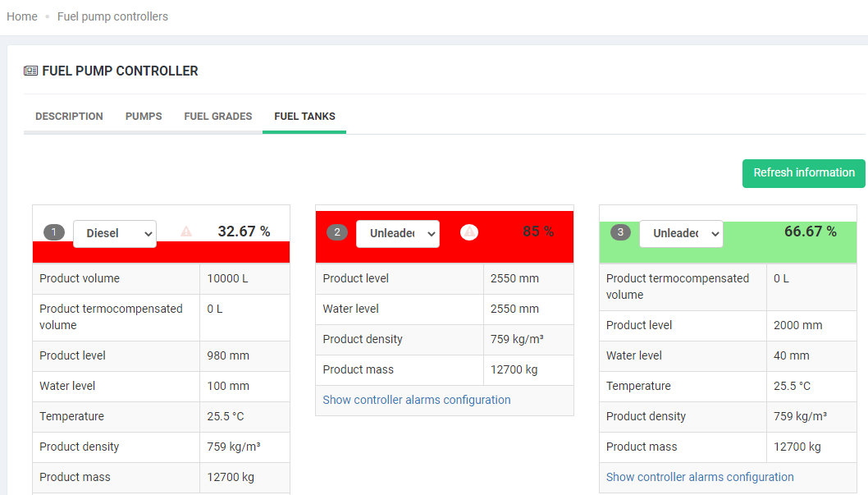Expand tank 2 Unleaded grade dropdown
Screen dimensions: 868x495
(x=398, y=233)
